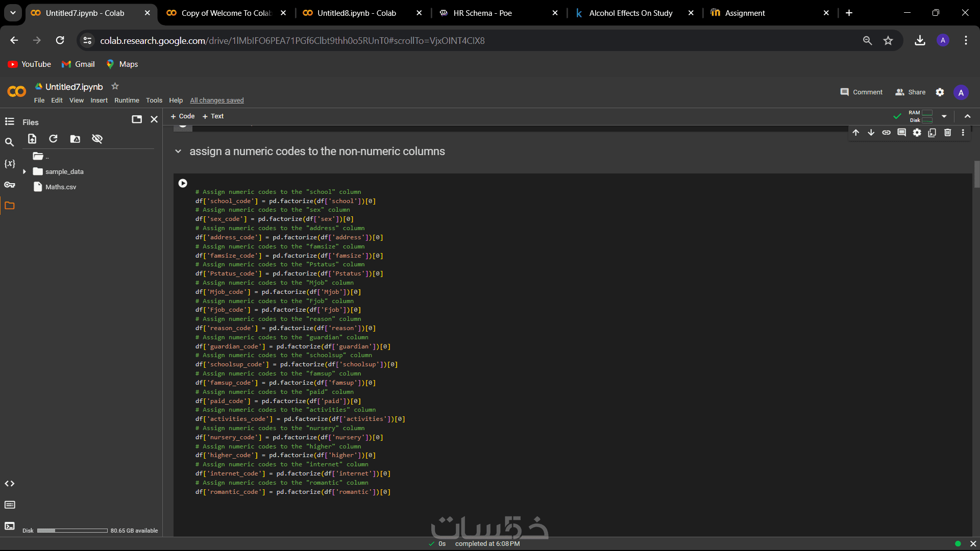Move cell down with arrow

pyautogui.click(x=871, y=133)
